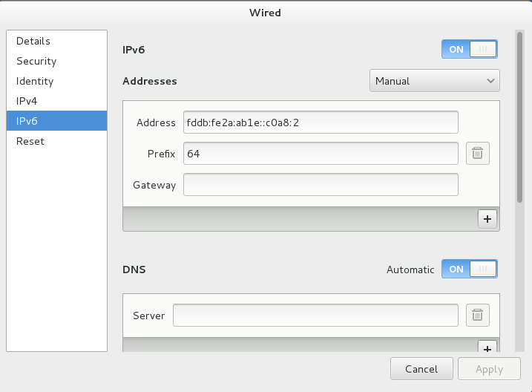Image resolution: width=532 pixels, height=392 pixels.
Task: Open the Security section
Action: [56, 61]
